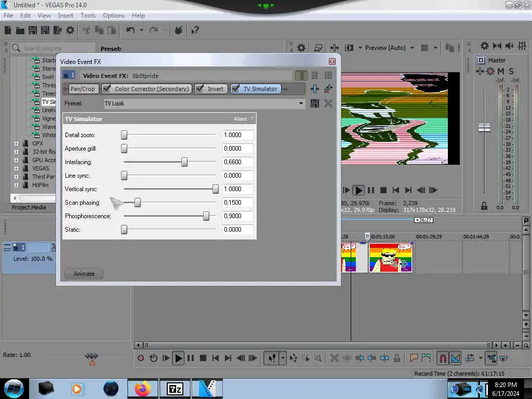
Task: Open the File menu
Action: tap(8, 16)
